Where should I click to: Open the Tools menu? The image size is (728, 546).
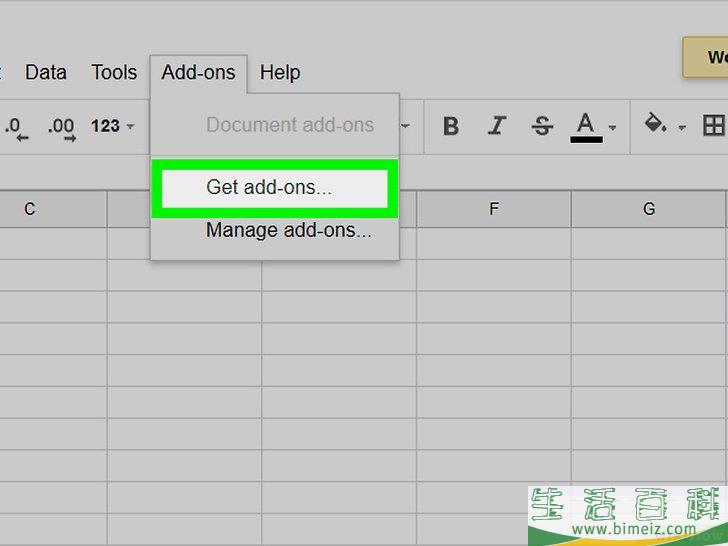(x=114, y=72)
